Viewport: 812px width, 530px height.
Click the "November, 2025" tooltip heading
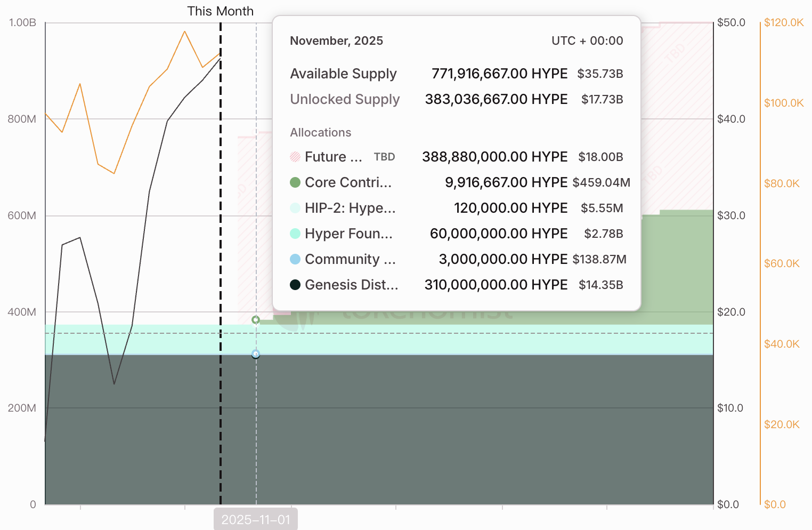[x=336, y=41]
